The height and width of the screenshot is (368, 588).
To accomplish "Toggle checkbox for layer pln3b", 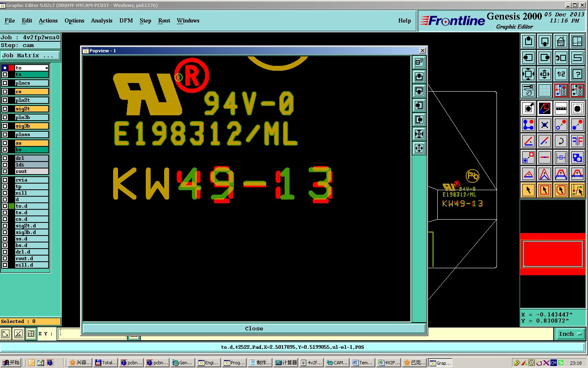I will [x=5, y=117].
